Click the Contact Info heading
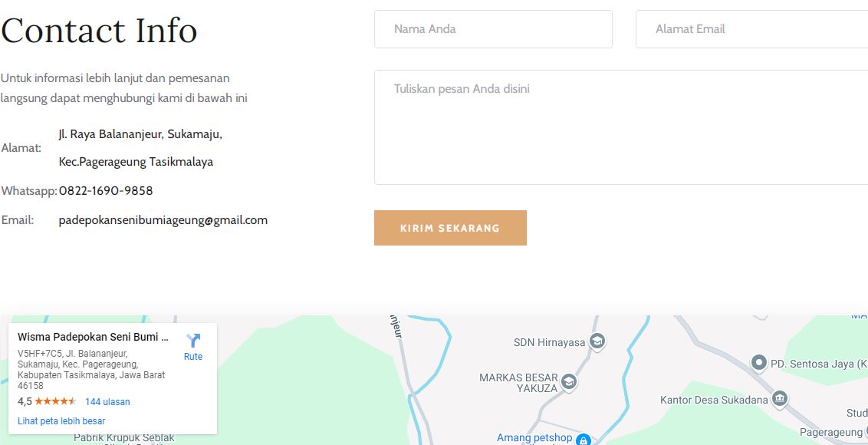The height and width of the screenshot is (445, 868). [x=99, y=31]
